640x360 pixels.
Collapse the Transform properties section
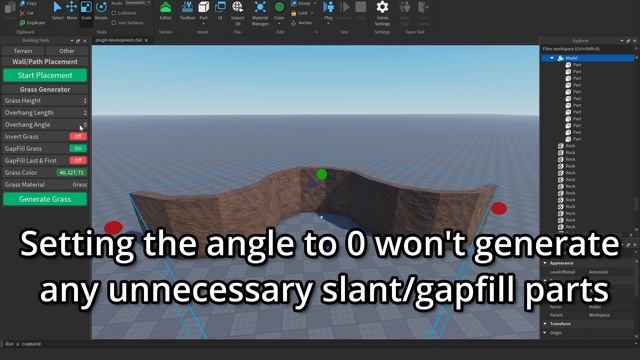[545, 324]
